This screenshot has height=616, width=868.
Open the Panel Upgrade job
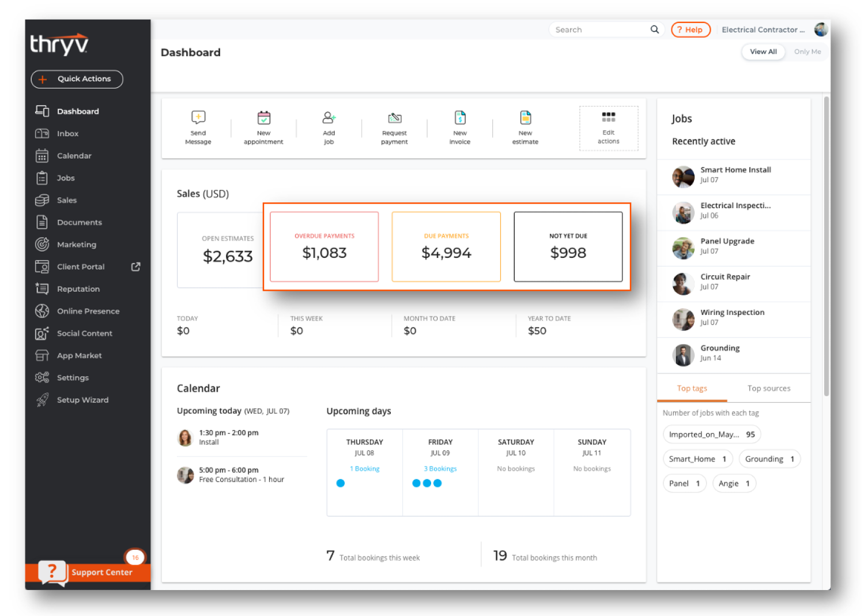point(734,249)
